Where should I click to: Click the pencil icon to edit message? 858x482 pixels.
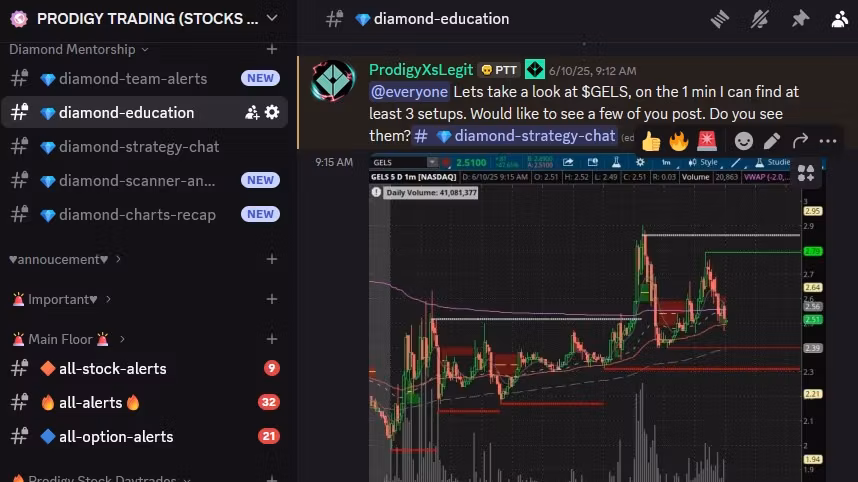[772, 141]
